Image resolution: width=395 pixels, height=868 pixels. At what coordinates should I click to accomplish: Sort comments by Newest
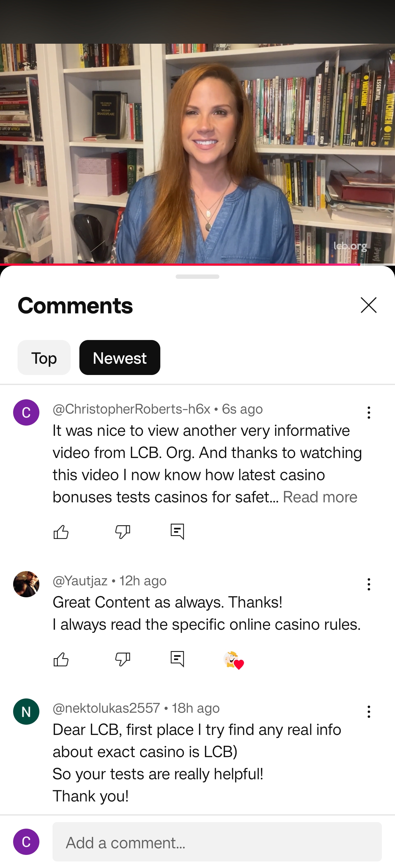[120, 358]
